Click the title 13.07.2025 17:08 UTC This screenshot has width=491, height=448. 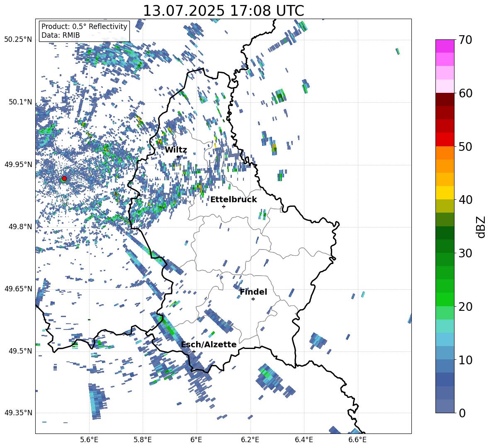click(x=223, y=11)
